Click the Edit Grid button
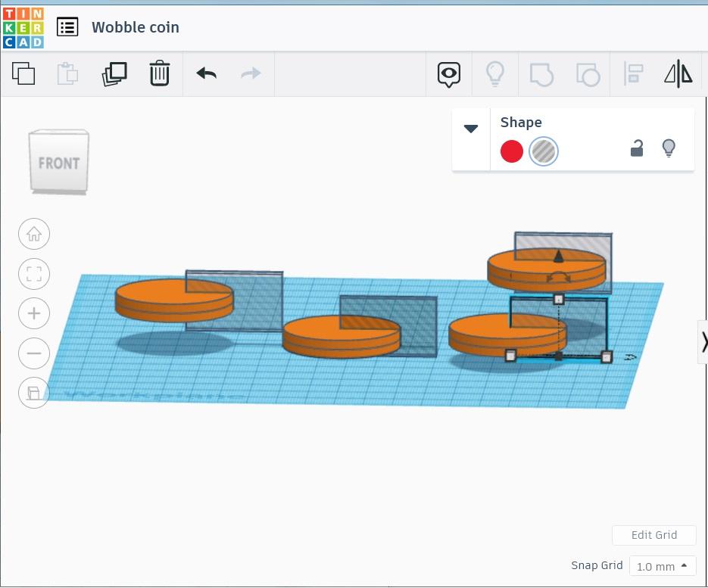This screenshot has height=588, width=708. point(653,535)
